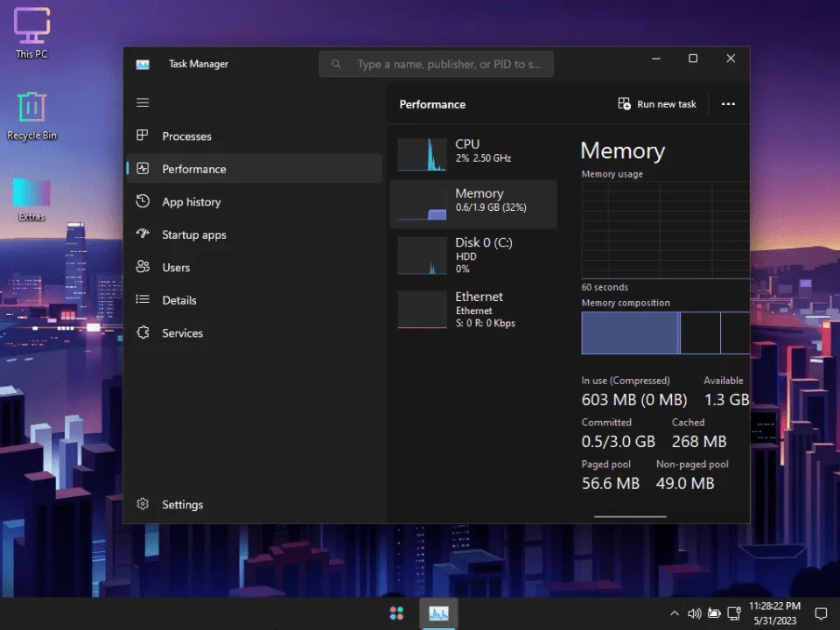Click the '49.0 MB' non-paged pool value
The height and width of the screenshot is (630, 840).
click(685, 483)
